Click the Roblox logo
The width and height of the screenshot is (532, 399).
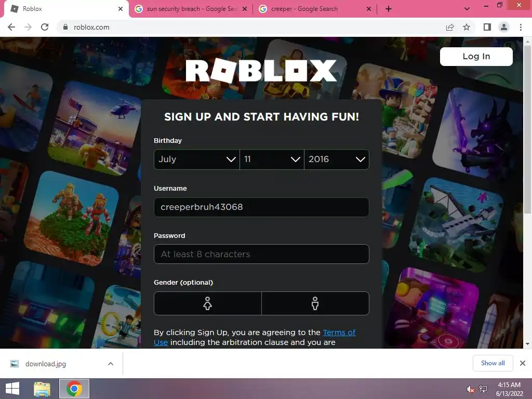click(261, 71)
